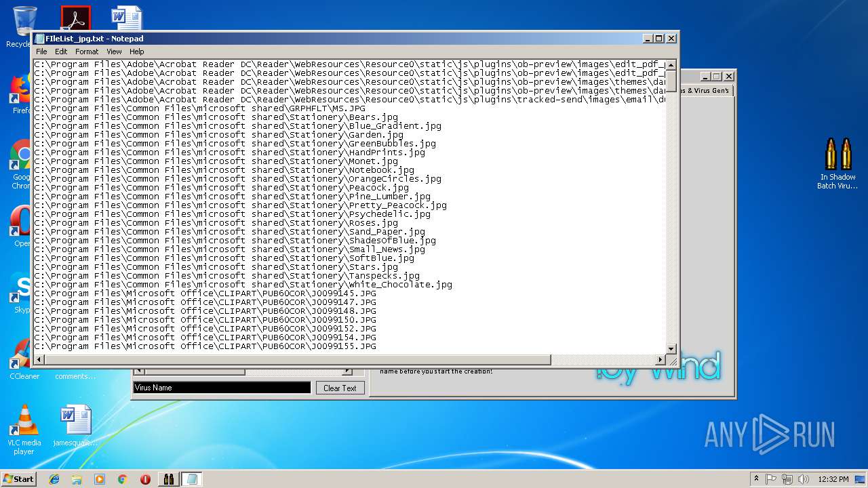Click the line ending with ShadesOfBlue.jpg
The height and width of the screenshot is (488, 868).
pyautogui.click(x=235, y=241)
